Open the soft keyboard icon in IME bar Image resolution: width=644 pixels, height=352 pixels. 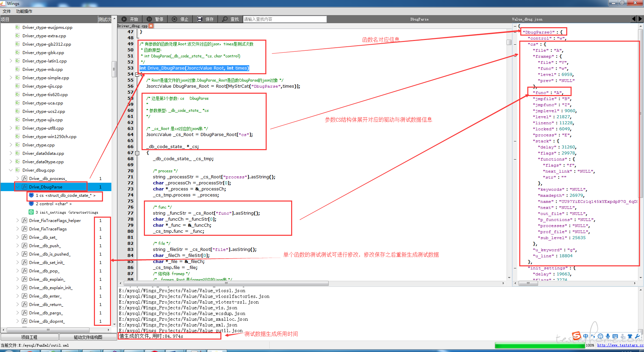pyautogui.click(x=615, y=336)
